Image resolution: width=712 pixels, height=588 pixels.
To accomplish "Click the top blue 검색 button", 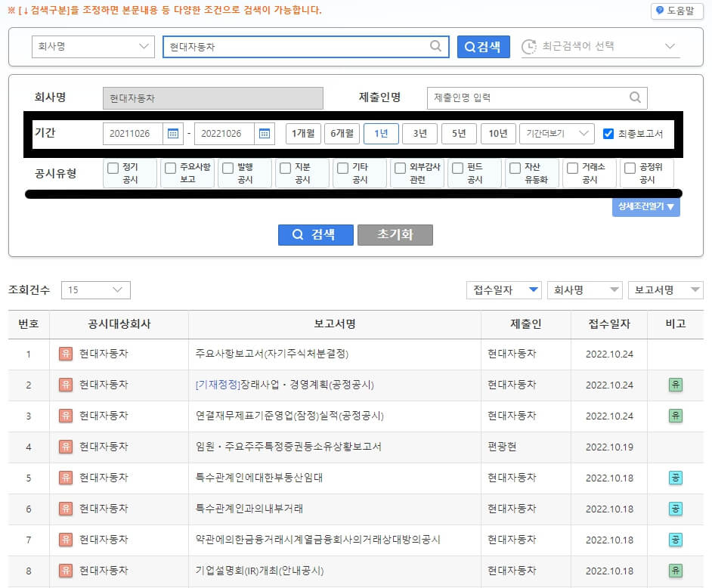I will click(483, 46).
